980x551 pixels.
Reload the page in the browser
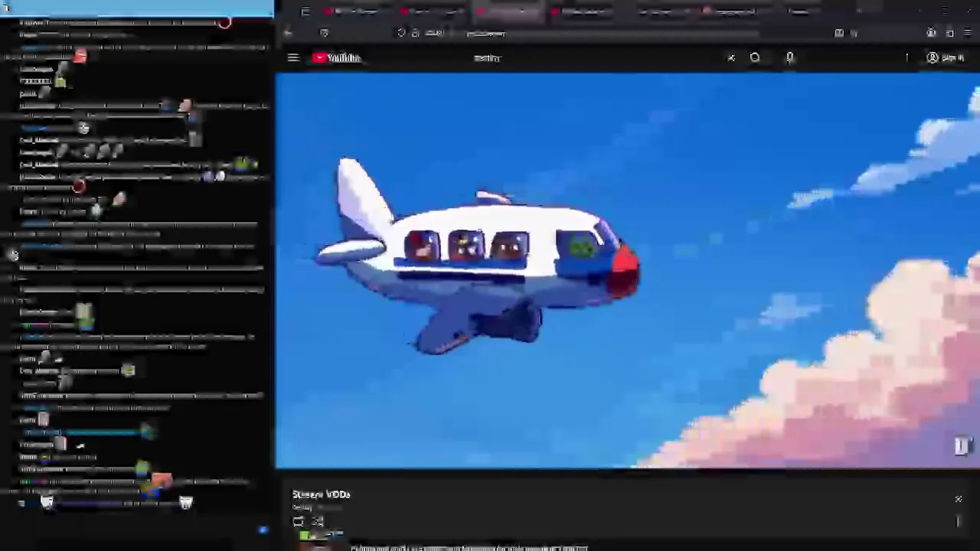324,33
